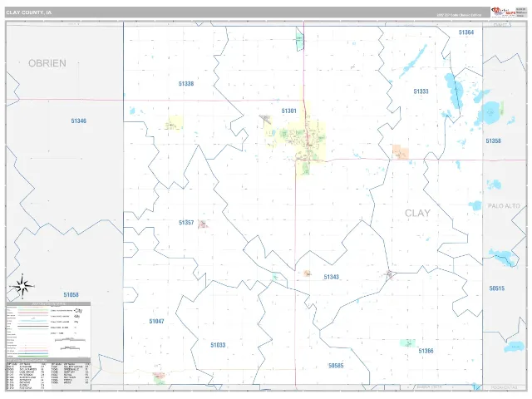Click the map legend box
The image size is (532, 399).
[48, 329]
